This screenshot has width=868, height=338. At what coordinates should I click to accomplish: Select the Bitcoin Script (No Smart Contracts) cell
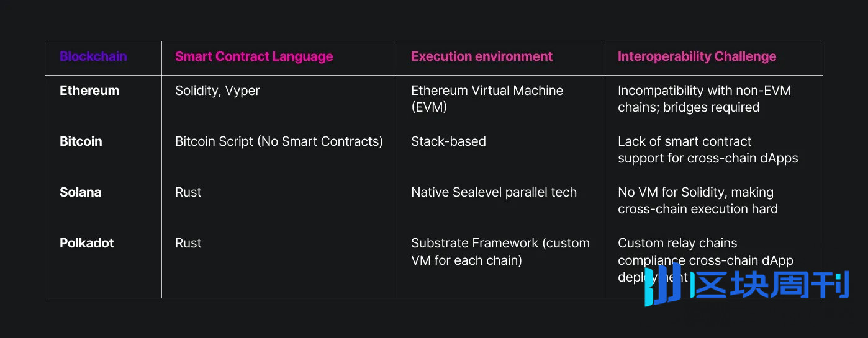[x=279, y=141]
